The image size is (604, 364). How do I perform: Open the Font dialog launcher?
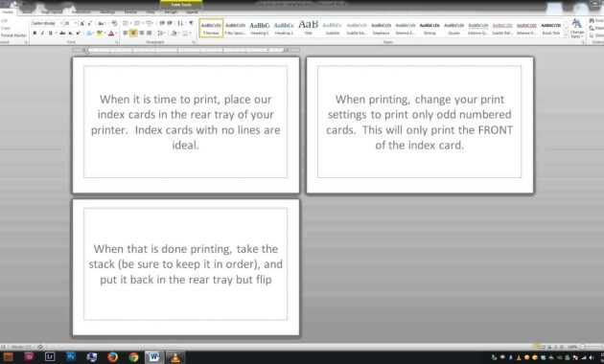click(x=117, y=42)
